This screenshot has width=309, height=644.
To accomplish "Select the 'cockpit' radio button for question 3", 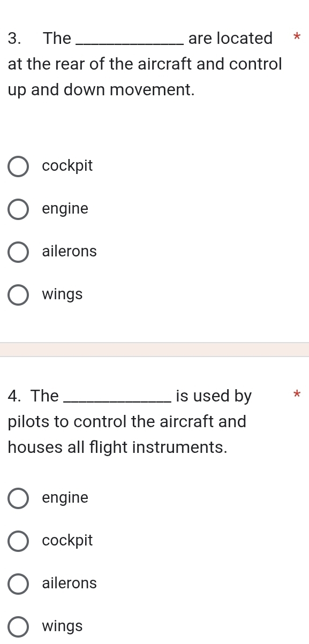I will click(18, 166).
